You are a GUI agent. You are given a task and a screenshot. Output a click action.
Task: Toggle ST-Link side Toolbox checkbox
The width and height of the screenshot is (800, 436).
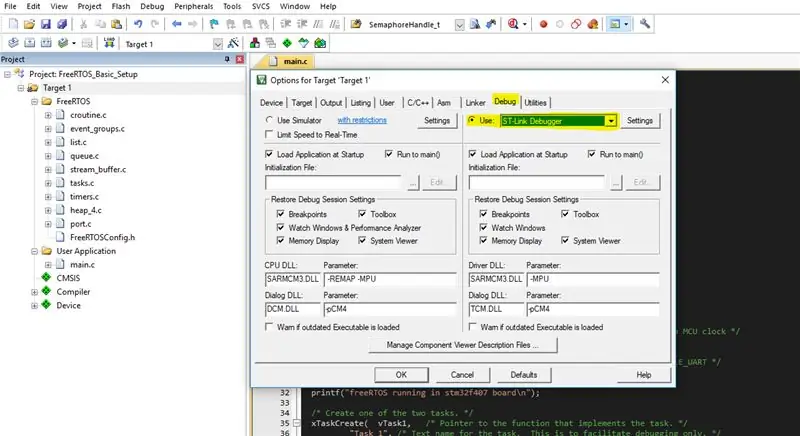[x=565, y=214]
